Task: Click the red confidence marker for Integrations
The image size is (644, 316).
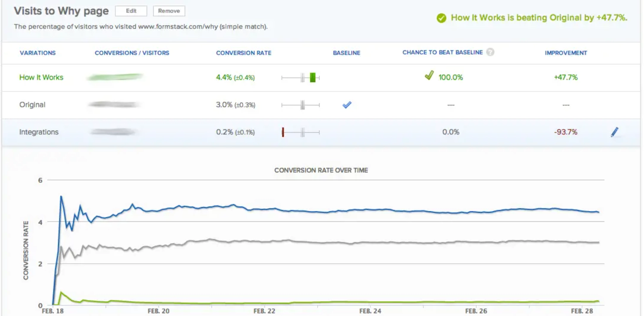Action: (x=283, y=132)
